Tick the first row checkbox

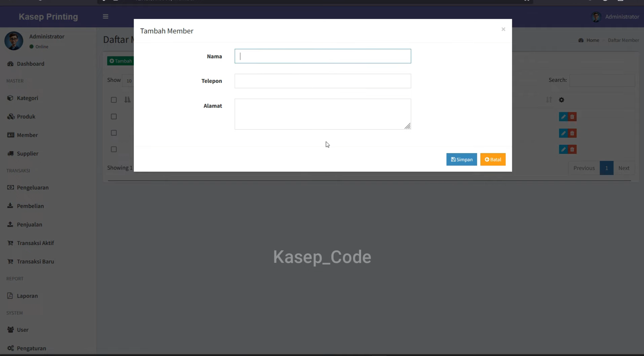[x=114, y=117]
